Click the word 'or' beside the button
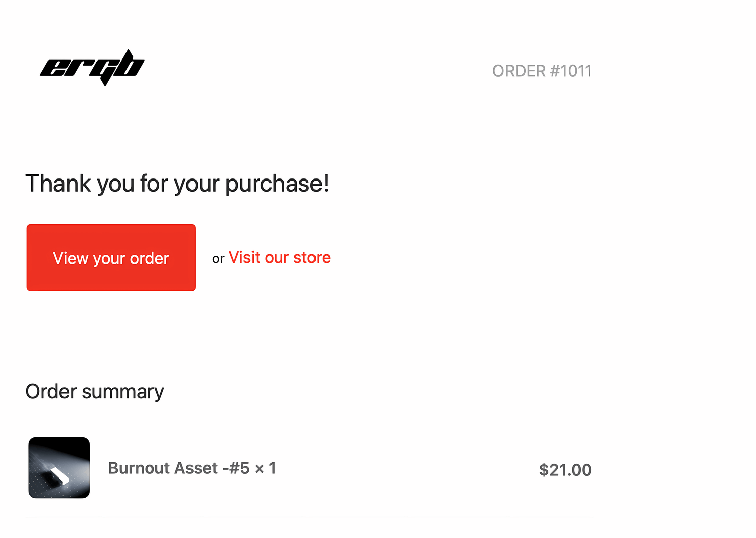This screenshot has height=538, width=756. coord(218,259)
